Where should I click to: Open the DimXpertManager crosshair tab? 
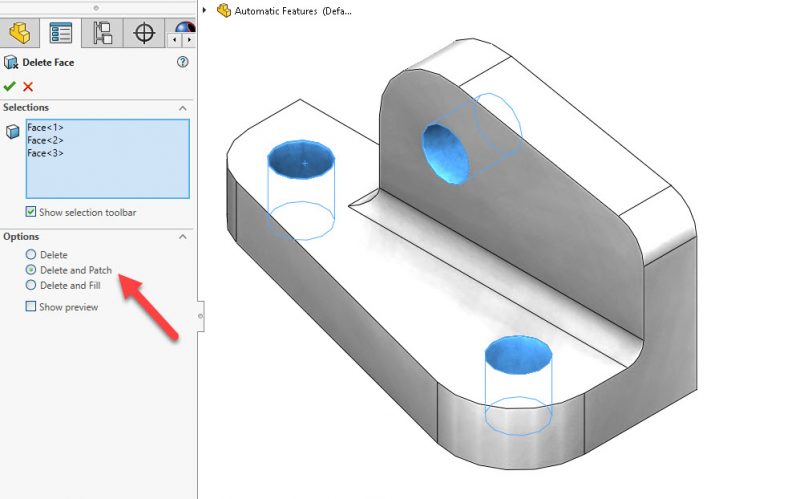coord(144,32)
